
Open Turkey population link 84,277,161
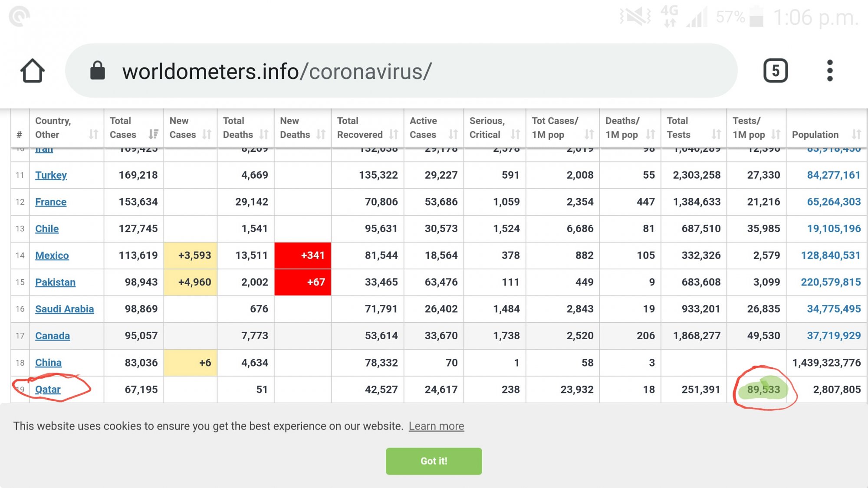834,175
